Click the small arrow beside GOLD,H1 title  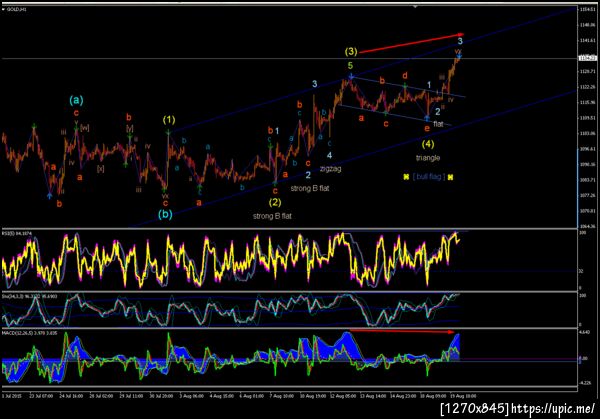[x=3, y=9]
